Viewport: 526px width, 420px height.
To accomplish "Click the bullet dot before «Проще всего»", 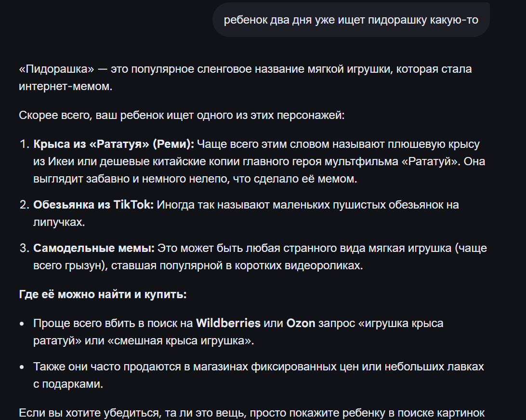I will (x=22, y=323).
